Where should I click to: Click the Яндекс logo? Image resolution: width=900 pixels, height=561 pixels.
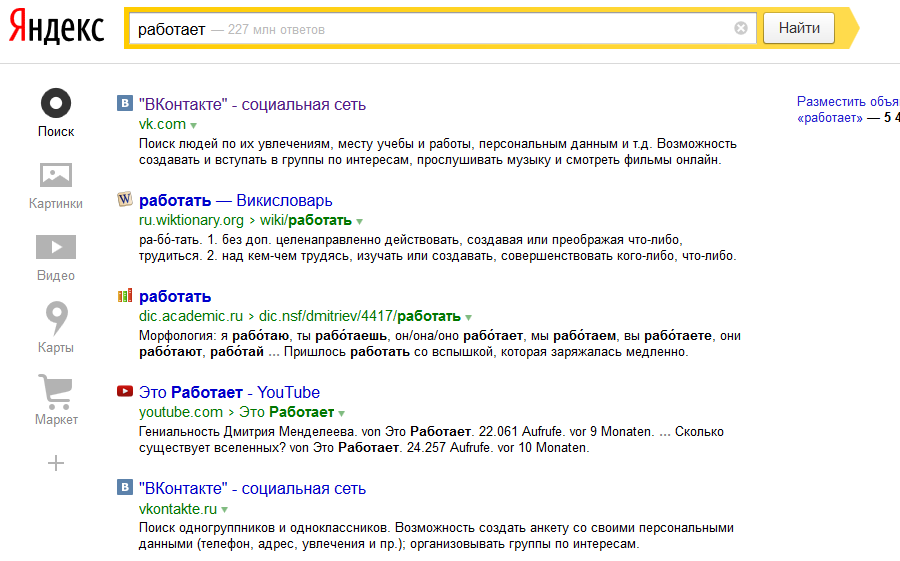click(x=57, y=29)
